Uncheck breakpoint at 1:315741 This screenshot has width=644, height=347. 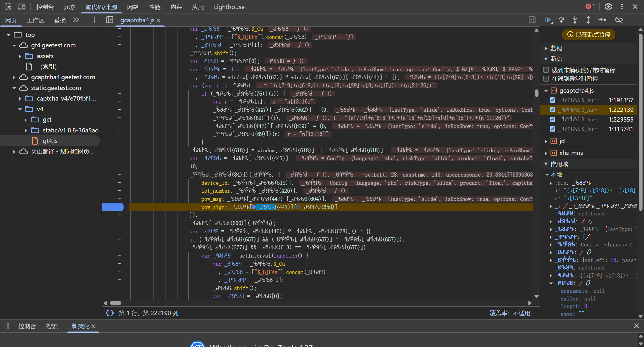tap(552, 129)
